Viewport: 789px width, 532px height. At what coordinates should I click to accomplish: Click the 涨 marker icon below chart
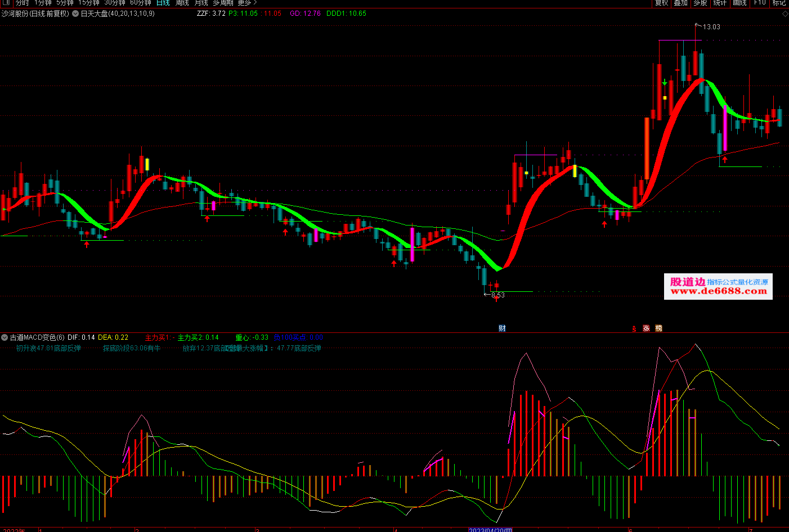[646, 328]
